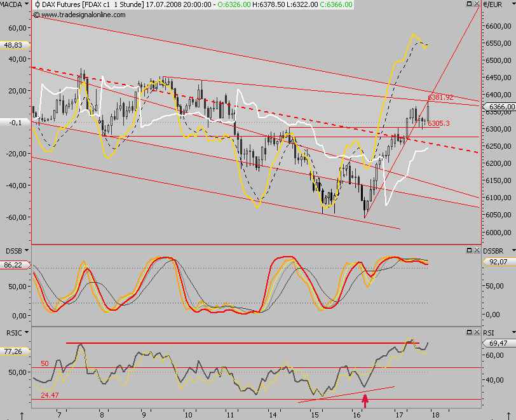
Task: Open the MACDA indicator dropdown arrow
Action: [x=26, y=4]
